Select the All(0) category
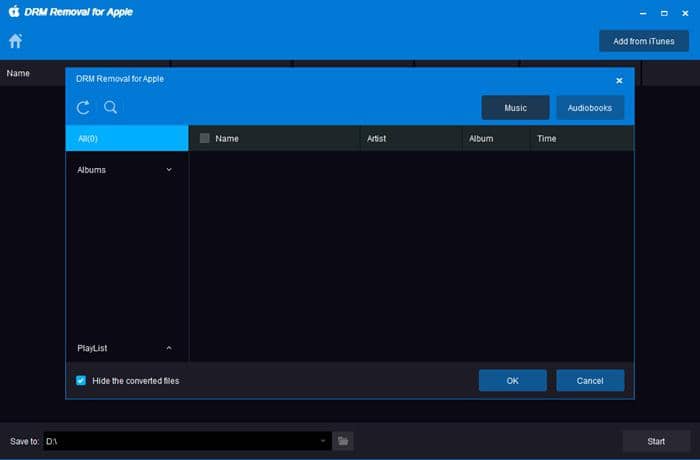 (x=127, y=138)
